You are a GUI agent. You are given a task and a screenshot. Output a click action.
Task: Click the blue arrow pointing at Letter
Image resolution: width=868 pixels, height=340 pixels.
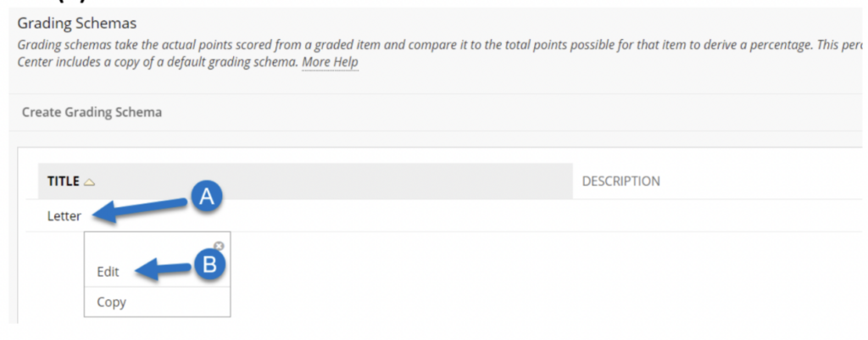point(142,211)
